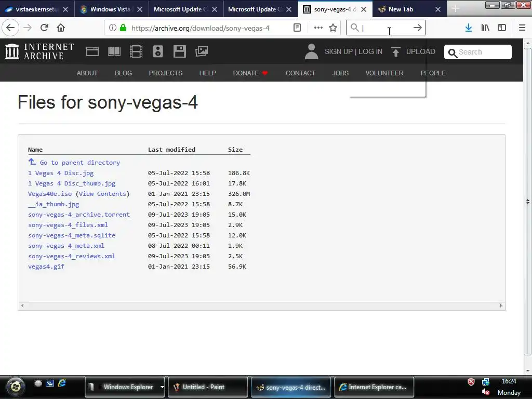Viewport: 532px width, 399px height.
Task: Open sony-vegas-4_meta.xml
Action: tap(66, 246)
